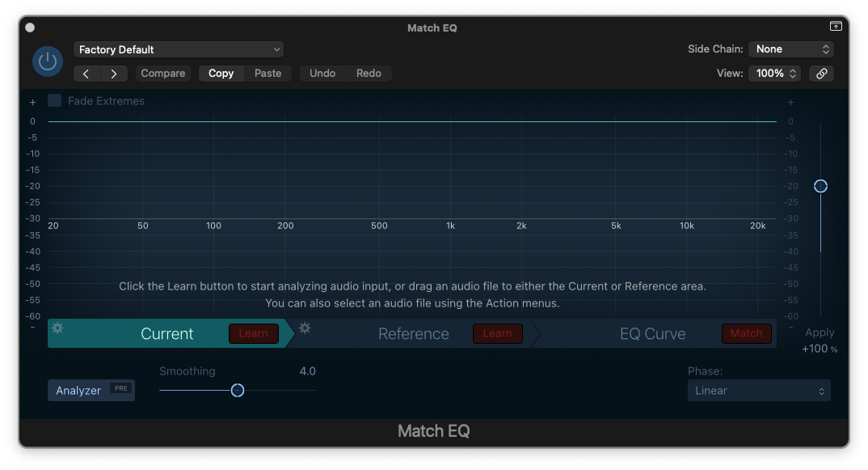Open the Factory Default preset menu
Viewport: 868px width, 470px height.
tap(178, 49)
